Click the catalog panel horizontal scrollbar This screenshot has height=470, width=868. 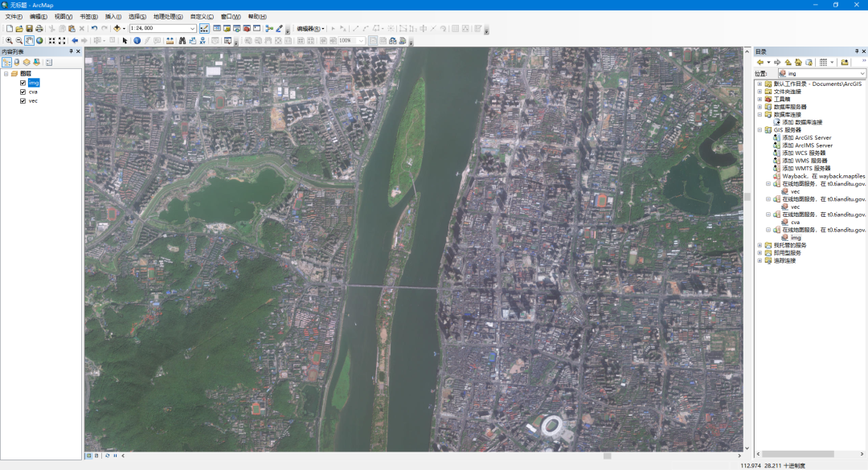(799, 454)
